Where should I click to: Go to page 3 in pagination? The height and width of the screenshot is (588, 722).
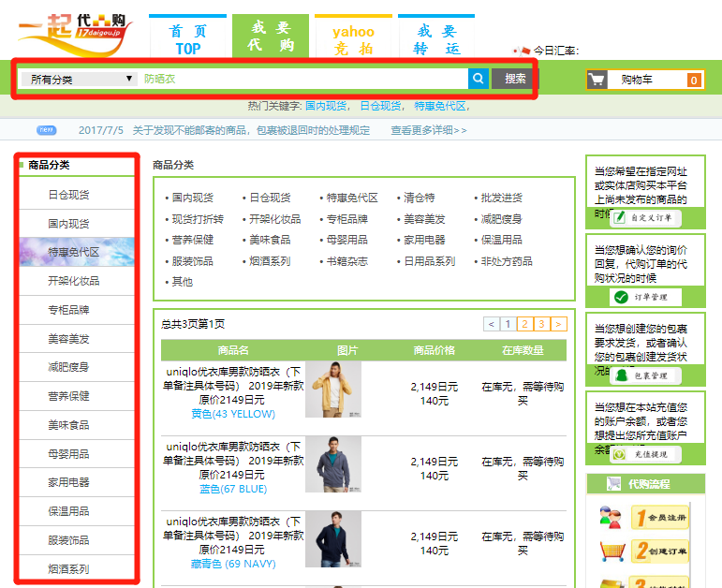point(541,324)
